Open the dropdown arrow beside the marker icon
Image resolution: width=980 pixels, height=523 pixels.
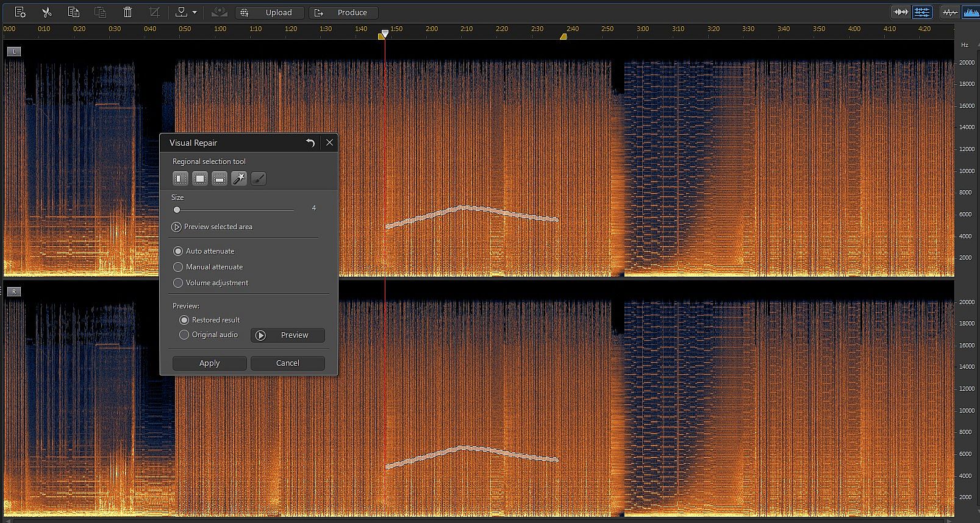195,12
